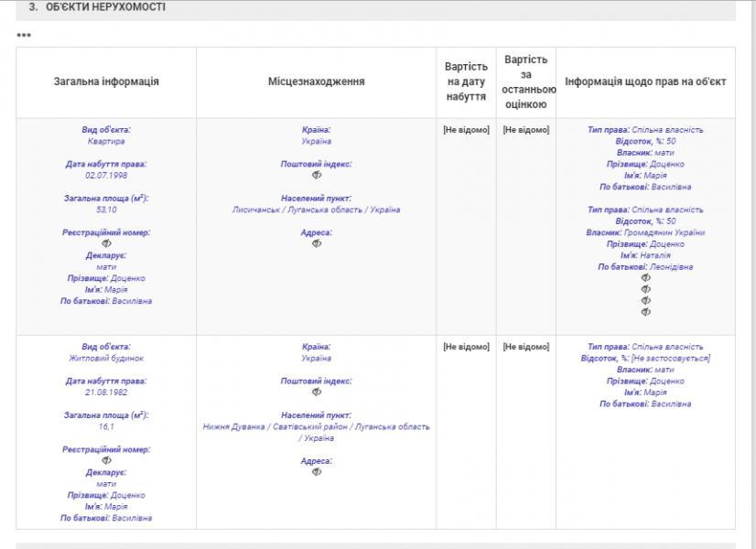Select the Місцезнаходження column header

pos(317,81)
